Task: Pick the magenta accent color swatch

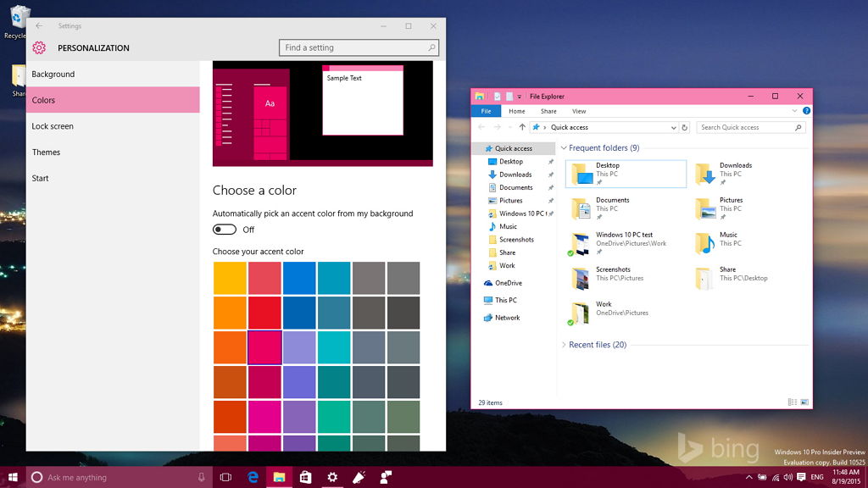Action: click(264, 347)
